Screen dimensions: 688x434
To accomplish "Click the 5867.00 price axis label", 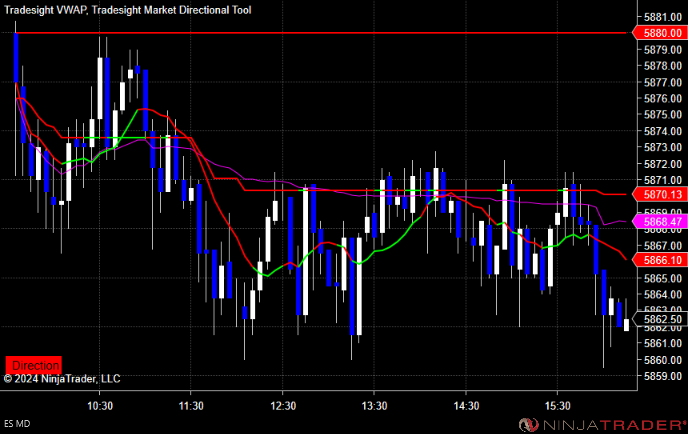I will (663, 245).
